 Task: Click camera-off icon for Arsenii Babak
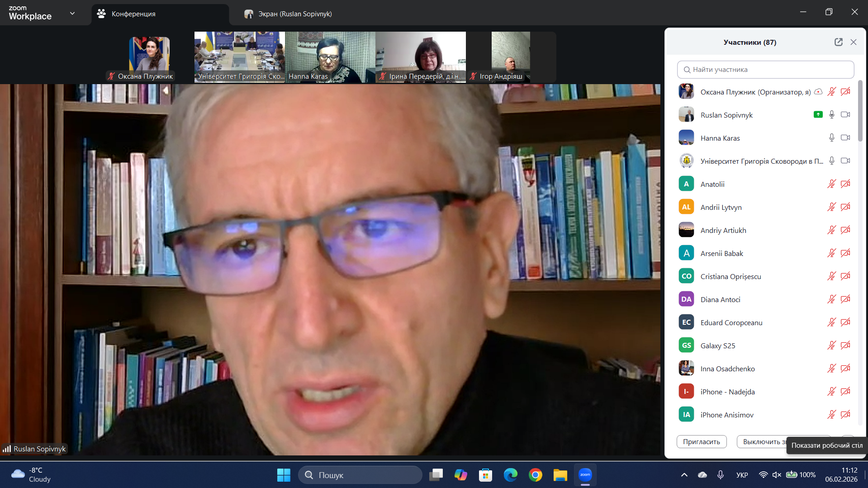click(x=845, y=253)
